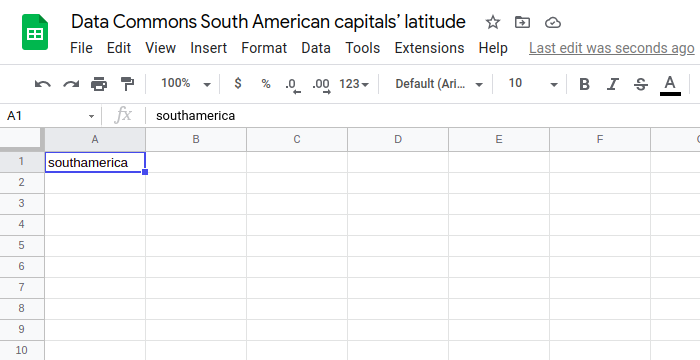Click the Move to folder icon
This screenshot has width=700, height=360.
coord(522,22)
